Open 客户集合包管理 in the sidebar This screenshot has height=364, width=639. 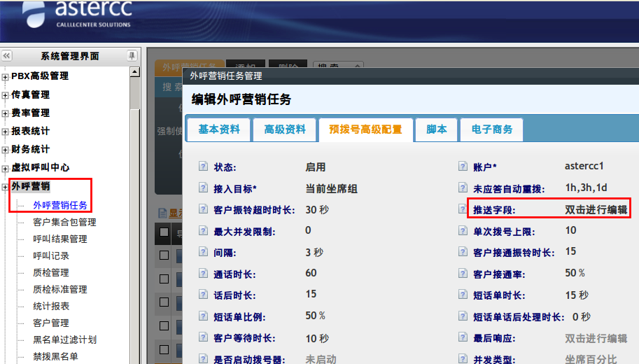click(x=64, y=222)
